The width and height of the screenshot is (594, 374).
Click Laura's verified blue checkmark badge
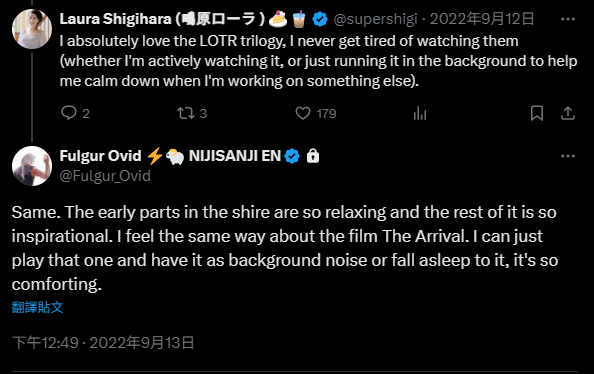(320, 19)
